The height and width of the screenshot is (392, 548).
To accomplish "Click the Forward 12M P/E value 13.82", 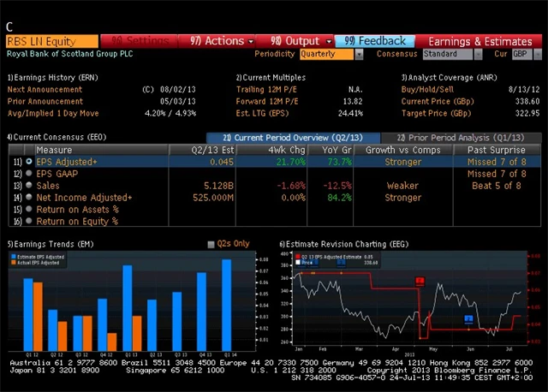I will [353, 101].
